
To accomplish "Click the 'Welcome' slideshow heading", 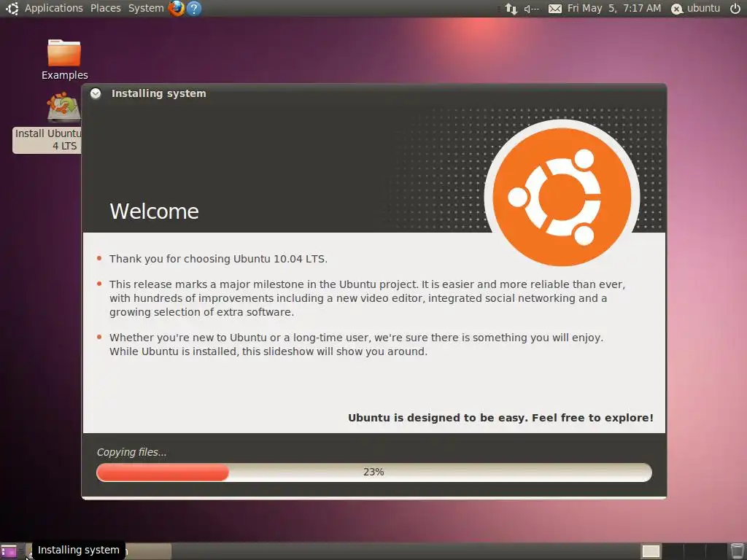I will 155,211.
